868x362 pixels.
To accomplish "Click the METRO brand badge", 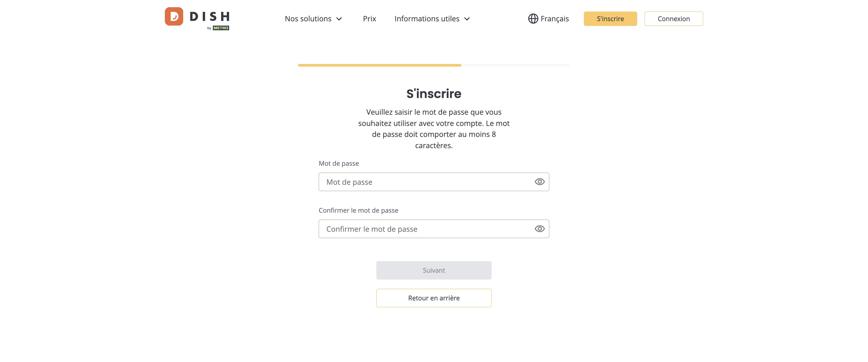I will 221,28.
